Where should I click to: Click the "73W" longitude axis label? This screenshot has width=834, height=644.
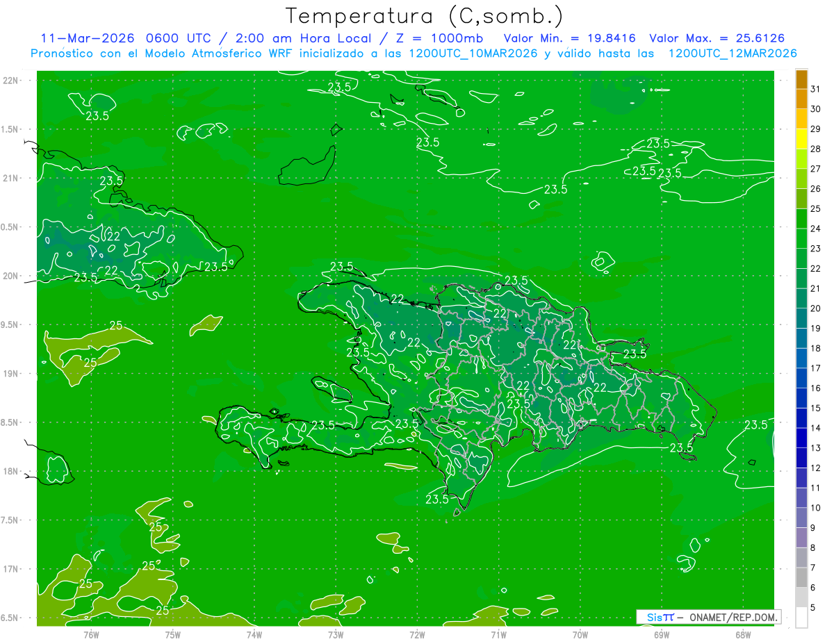[x=336, y=635]
